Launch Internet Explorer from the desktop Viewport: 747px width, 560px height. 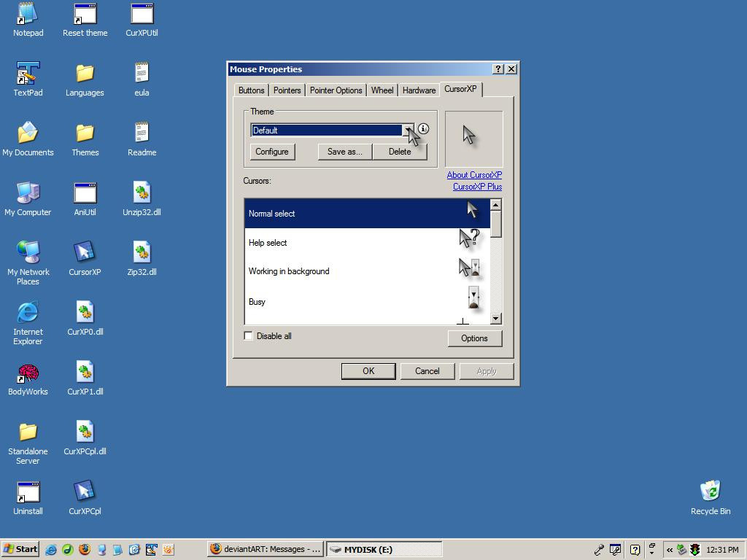click(x=28, y=323)
